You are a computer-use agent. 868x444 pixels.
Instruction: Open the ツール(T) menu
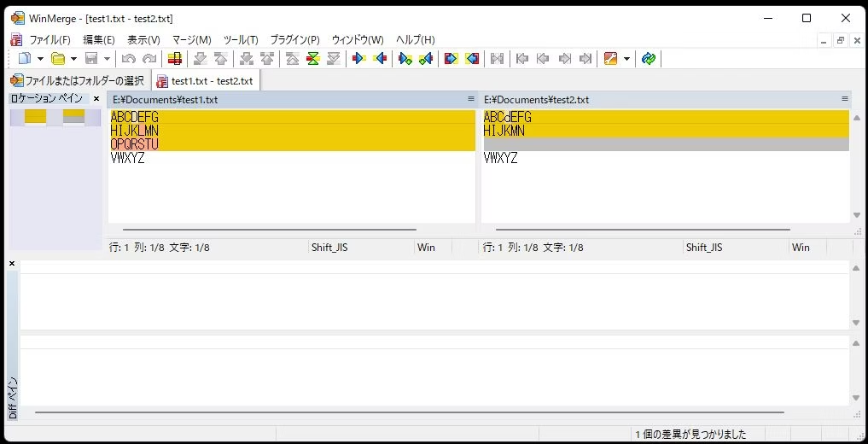click(x=241, y=40)
